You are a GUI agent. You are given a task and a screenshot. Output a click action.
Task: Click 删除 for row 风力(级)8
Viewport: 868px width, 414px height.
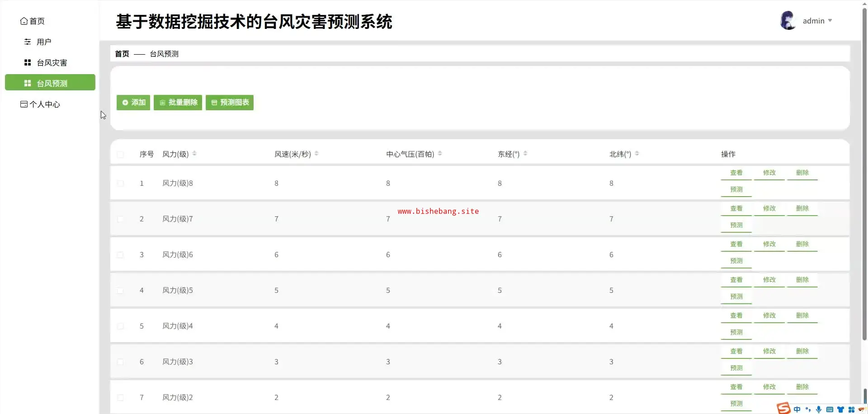pyautogui.click(x=802, y=173)
